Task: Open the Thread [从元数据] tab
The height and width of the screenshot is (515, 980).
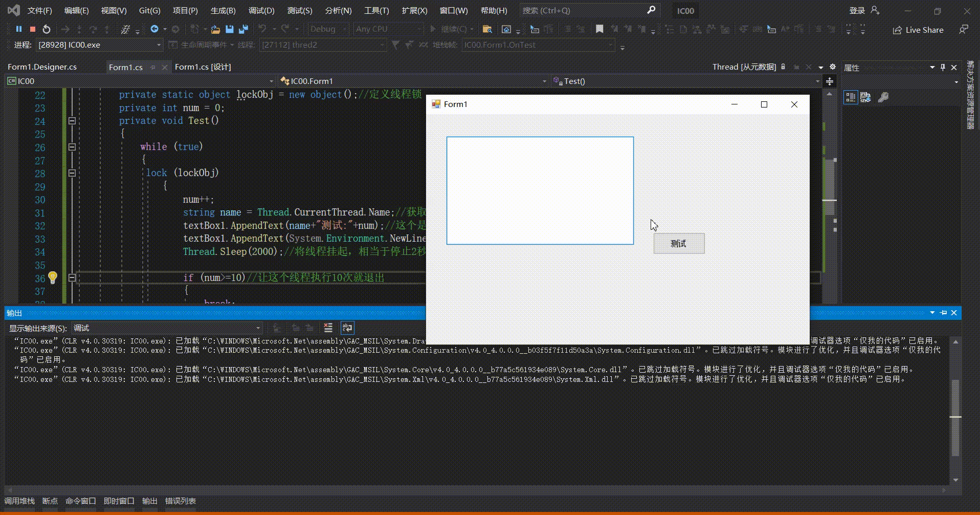Action: pyautogui.click(x=744, y=67)
